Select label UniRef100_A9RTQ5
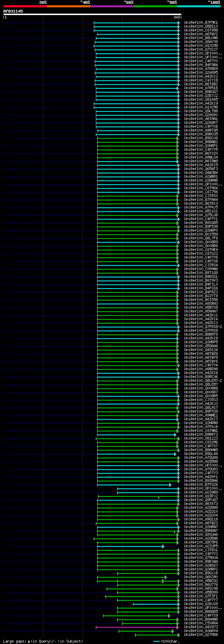The height and width of the screenshot is (644, 224). pyautogui.click(x=201, y=130)
